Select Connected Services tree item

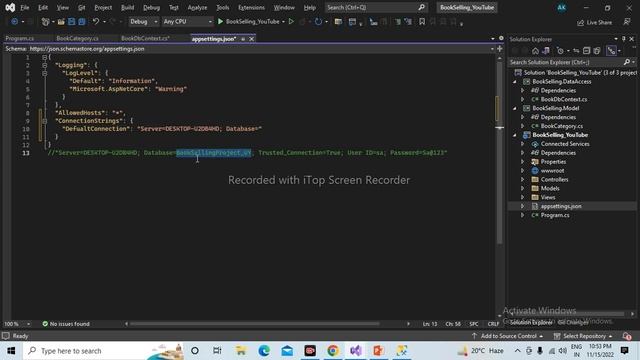565,144
